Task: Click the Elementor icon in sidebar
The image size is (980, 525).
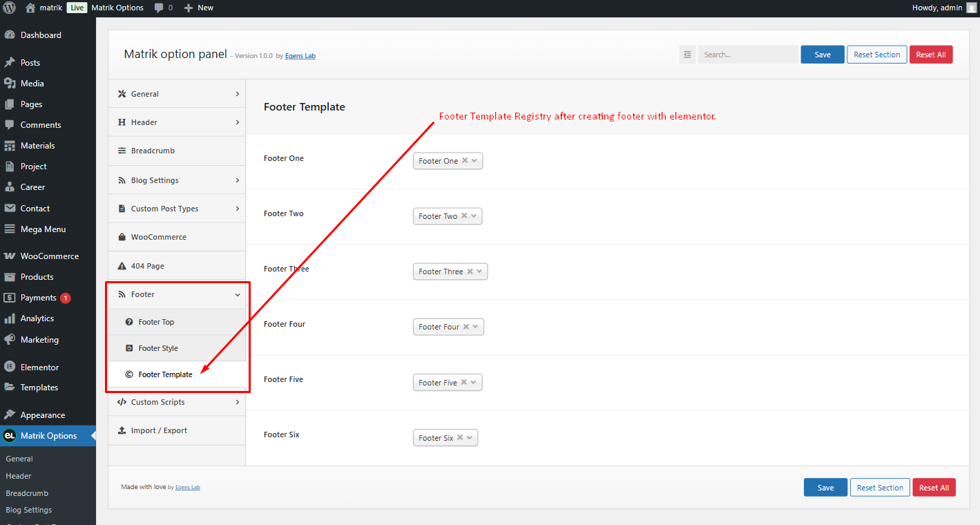Action: (10, 367)
